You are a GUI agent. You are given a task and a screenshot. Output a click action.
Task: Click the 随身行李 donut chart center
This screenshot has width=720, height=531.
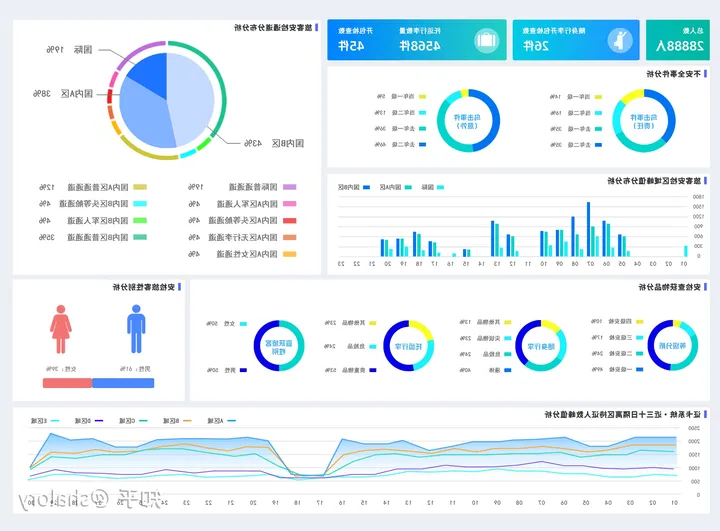540,346
